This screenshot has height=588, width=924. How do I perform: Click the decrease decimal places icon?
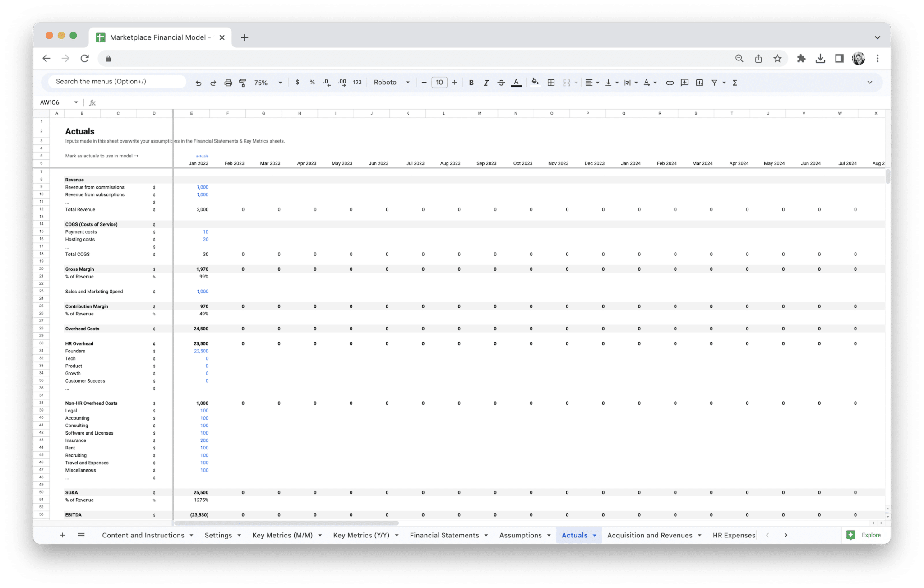coord(326,82)
